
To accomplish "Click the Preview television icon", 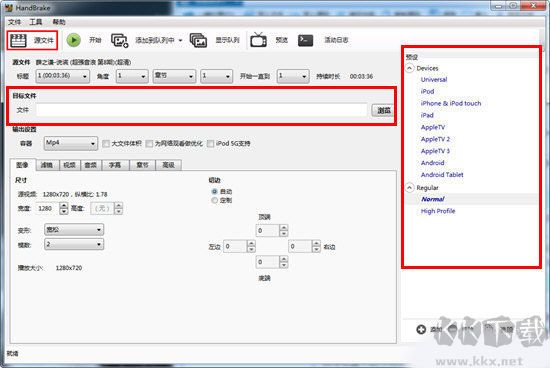I will click(x=258, y=40).
